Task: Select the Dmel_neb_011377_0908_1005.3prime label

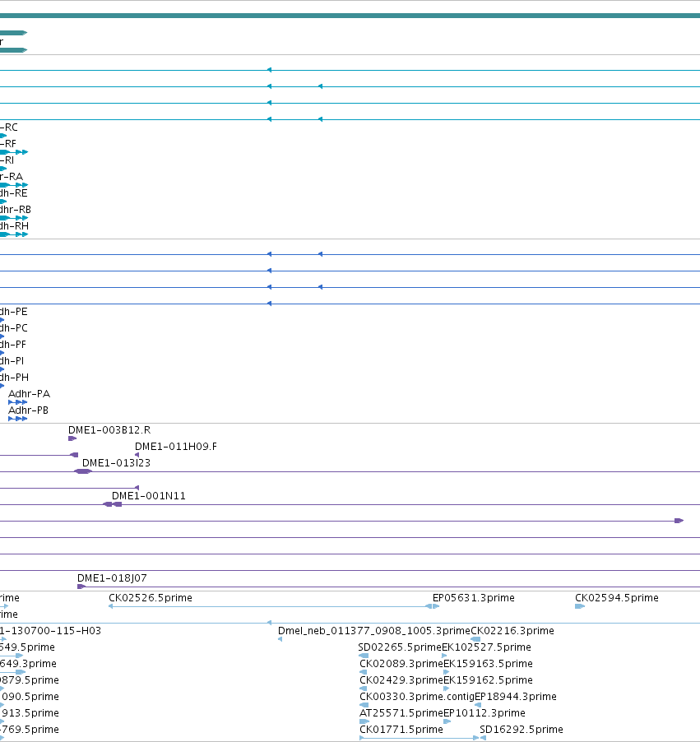Action: click(x=374, y=631)
